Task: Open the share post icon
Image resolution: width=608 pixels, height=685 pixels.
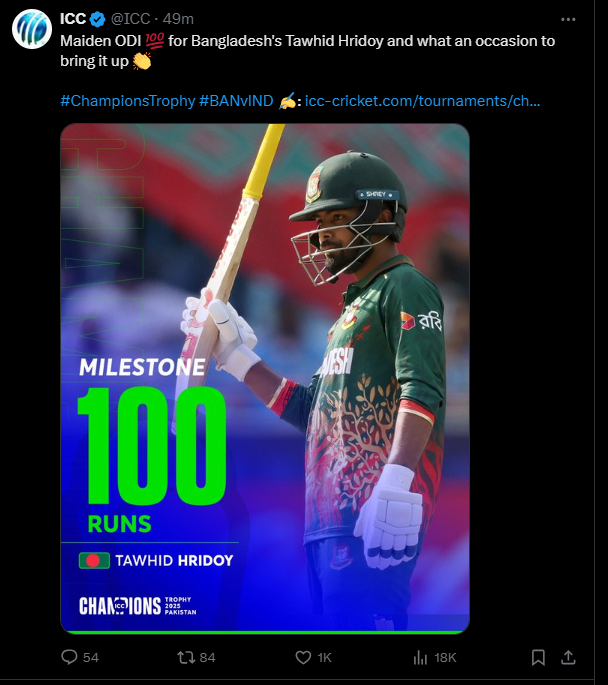Action: coord(568,657)
